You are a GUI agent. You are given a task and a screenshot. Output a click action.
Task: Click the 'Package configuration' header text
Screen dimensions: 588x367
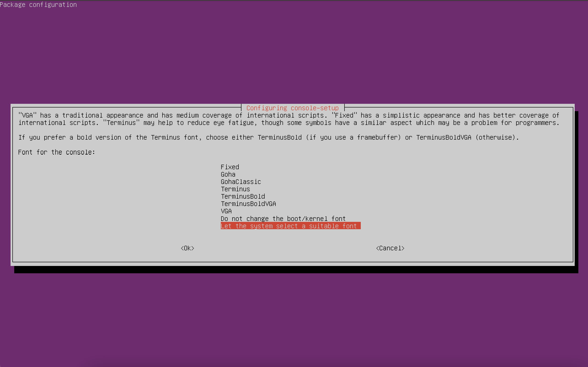pyautogui.click(x=38, y=5)
